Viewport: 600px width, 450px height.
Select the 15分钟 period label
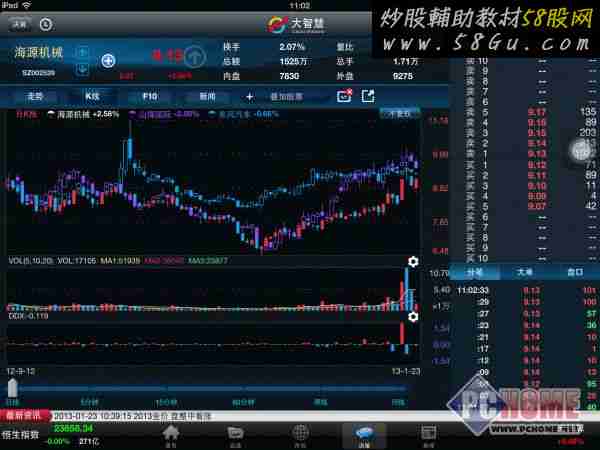click(x=166, y=402)
